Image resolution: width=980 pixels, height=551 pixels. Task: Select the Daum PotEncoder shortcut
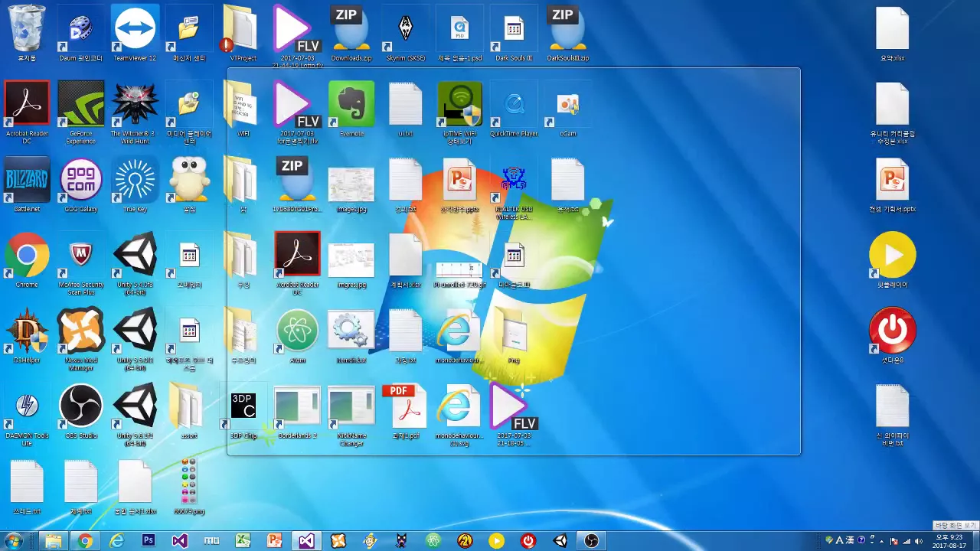[x=80, y=33]
